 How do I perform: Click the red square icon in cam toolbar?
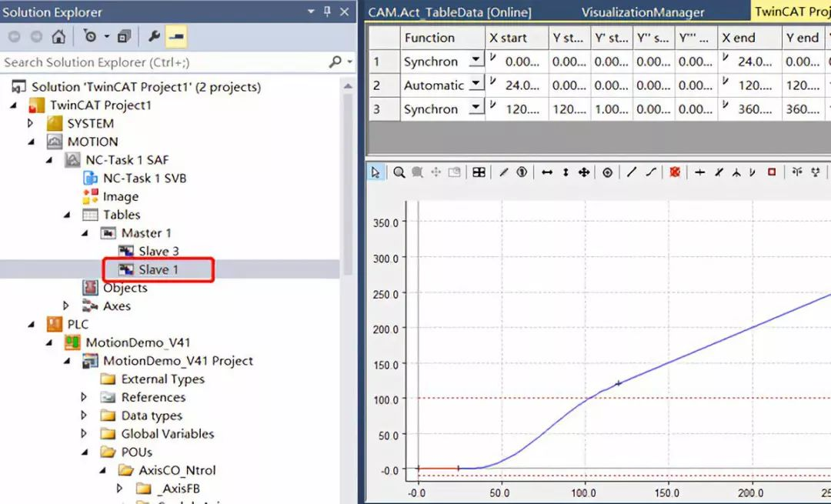[x=772, y=172]
